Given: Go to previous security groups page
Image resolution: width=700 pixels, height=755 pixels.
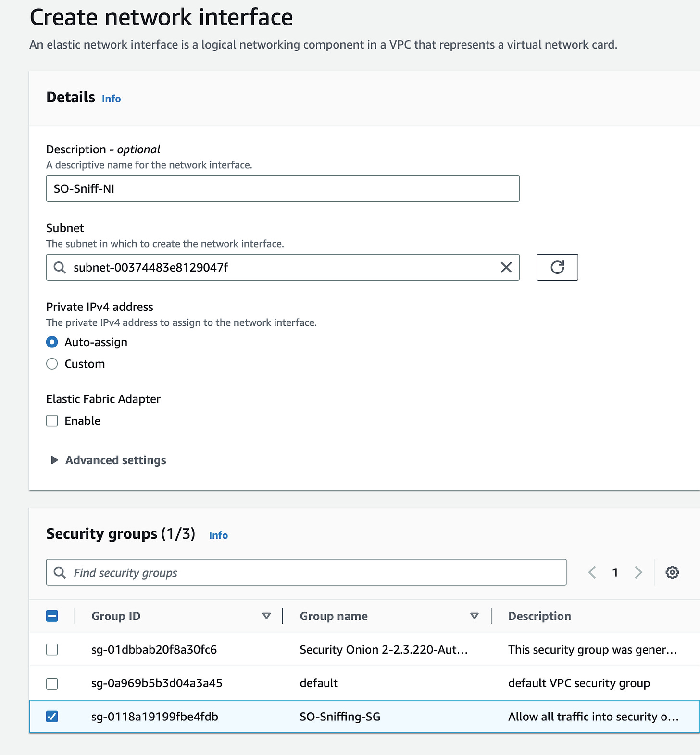Looking at the screenshot, I should click(x=592, y=572).
